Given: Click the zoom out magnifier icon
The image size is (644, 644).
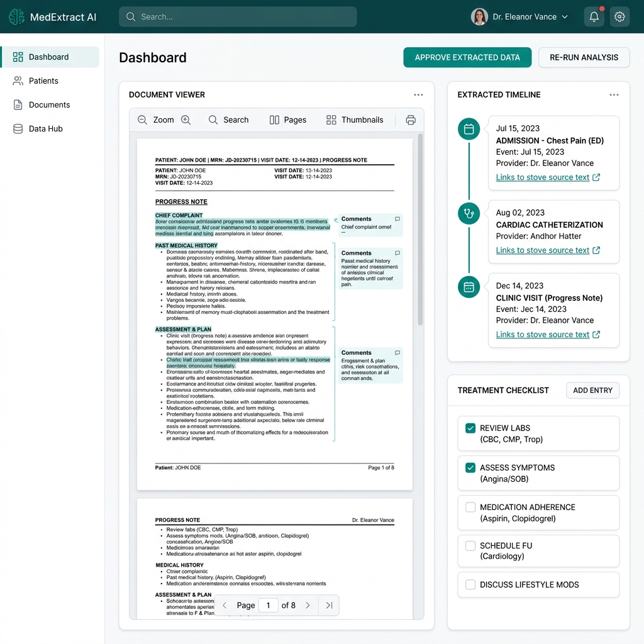Looking at the screenshot, I should coord(143,120).
